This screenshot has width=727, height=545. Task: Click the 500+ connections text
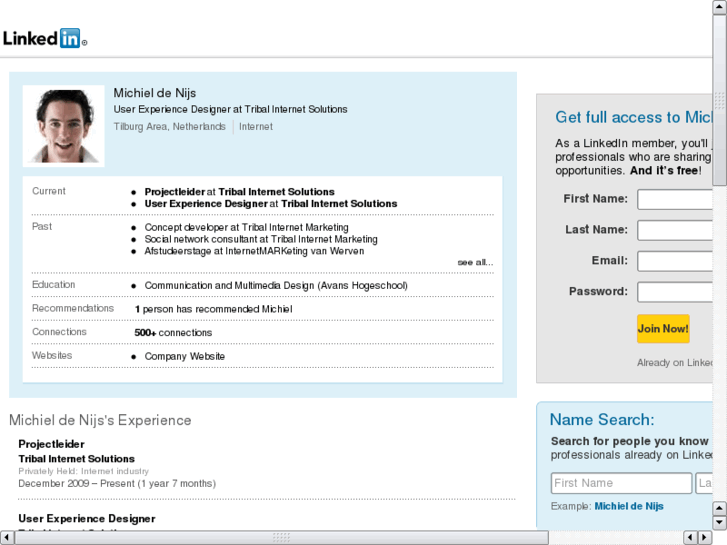[x=173, y=333]
